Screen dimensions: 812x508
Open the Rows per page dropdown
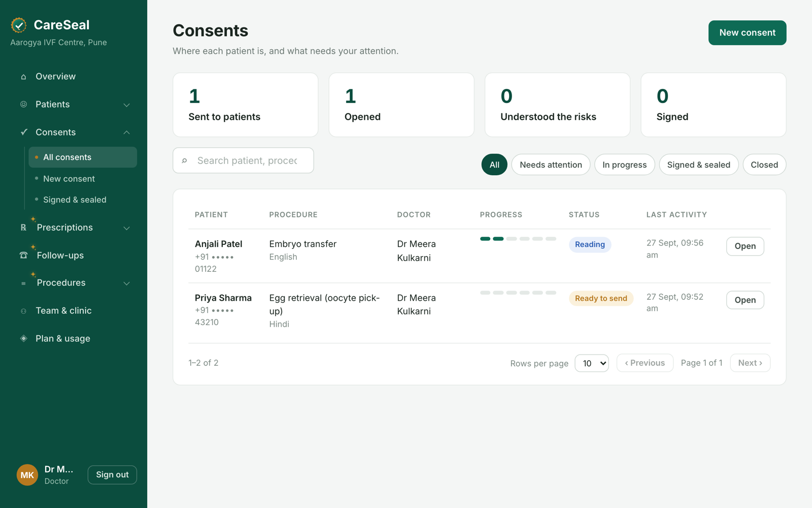click(592, 363)
